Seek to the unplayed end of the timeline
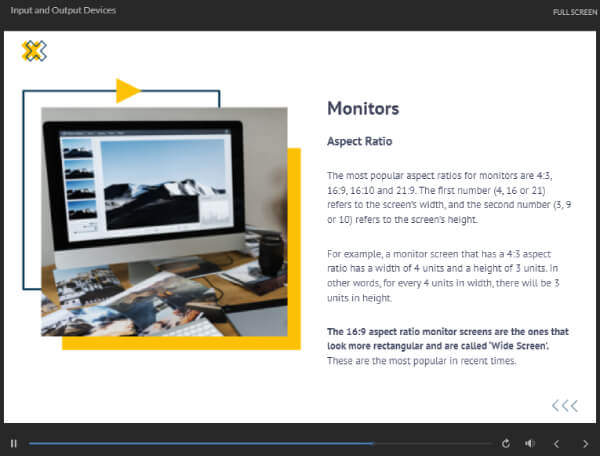The image size is (600, 456). coord(440,443)
